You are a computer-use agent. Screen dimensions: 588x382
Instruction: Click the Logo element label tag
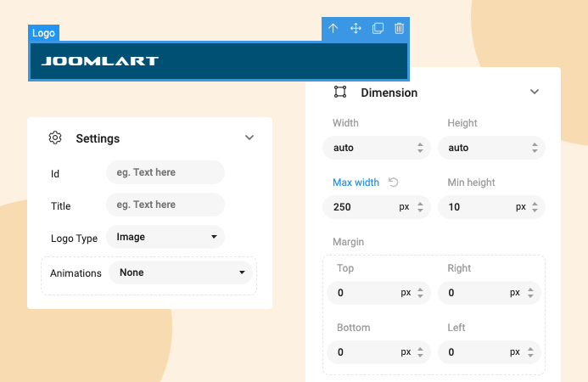(x=43, y=33)
